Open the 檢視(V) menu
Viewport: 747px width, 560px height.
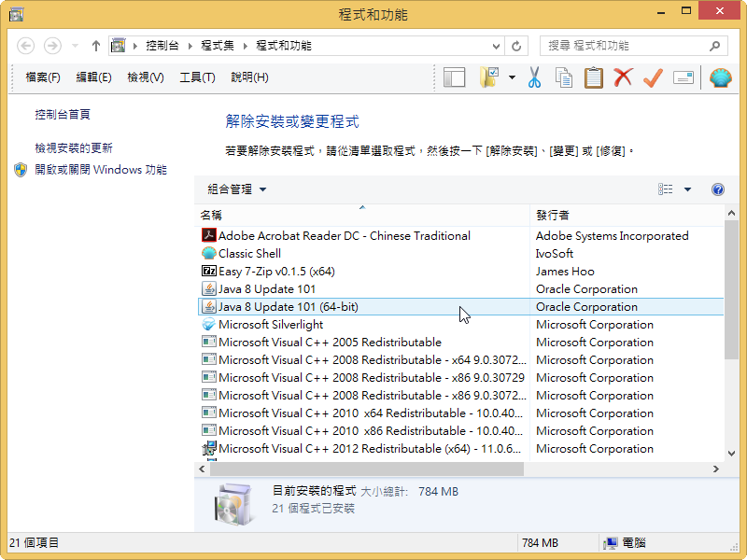pyautogui.click(x=146, y=77)
